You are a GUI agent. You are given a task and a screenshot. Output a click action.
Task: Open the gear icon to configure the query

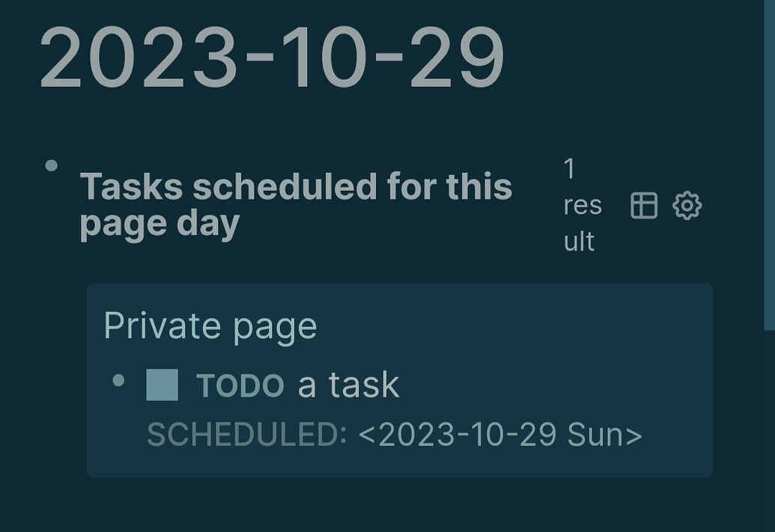pyautogui.click(x=688, y=205)
